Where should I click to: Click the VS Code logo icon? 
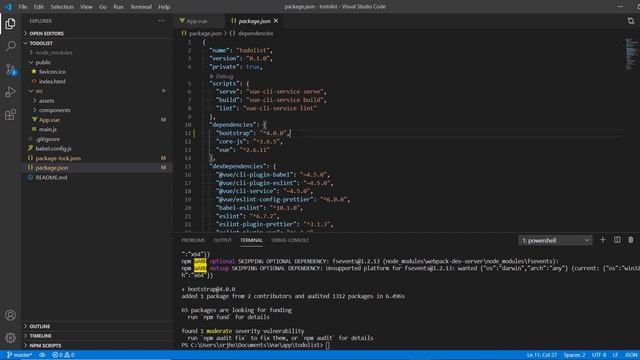(8, 7)
